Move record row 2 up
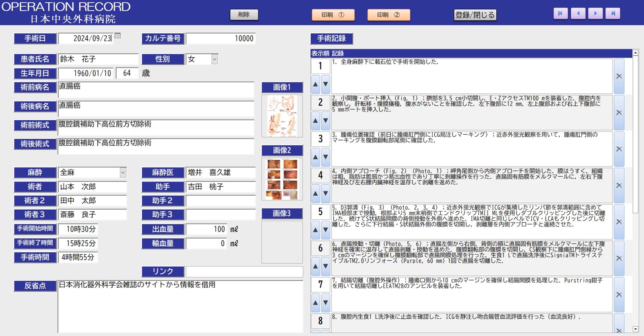The width and height of the screenshot is (644, 336). coord(316,121)
